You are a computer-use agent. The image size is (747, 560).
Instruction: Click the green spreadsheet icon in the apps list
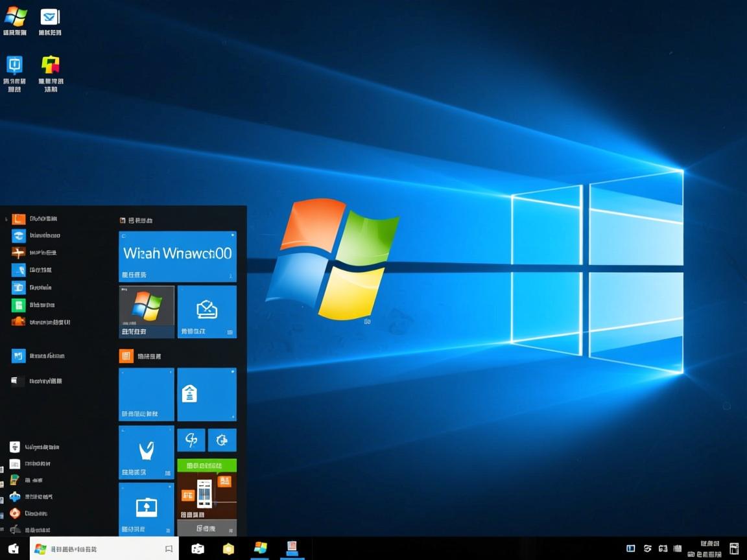click(18, 305)
